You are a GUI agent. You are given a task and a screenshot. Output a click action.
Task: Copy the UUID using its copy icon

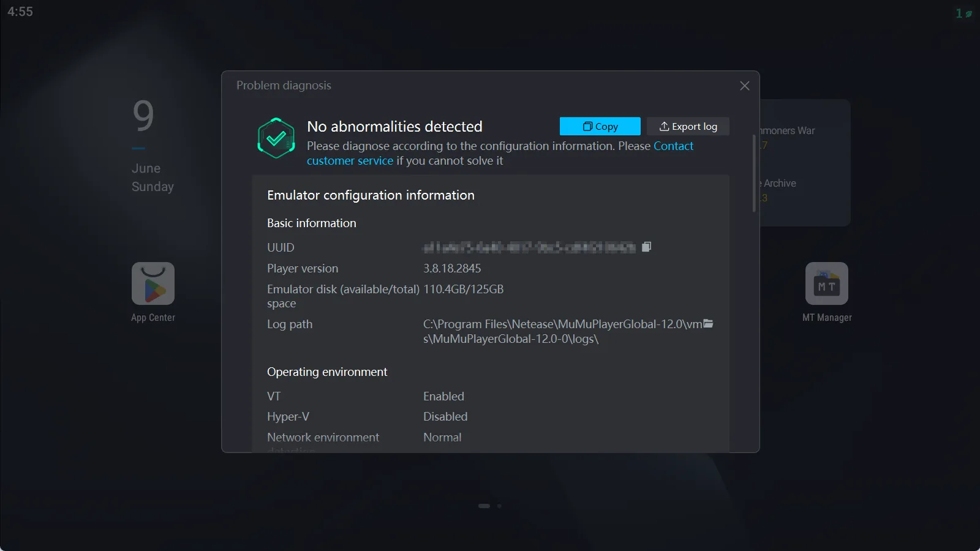coord(646,247)
